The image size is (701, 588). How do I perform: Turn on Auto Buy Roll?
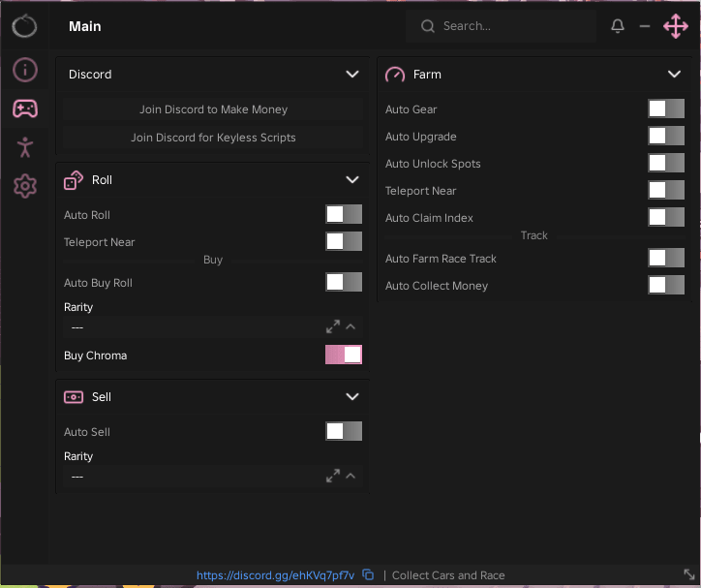pos(344,283)
